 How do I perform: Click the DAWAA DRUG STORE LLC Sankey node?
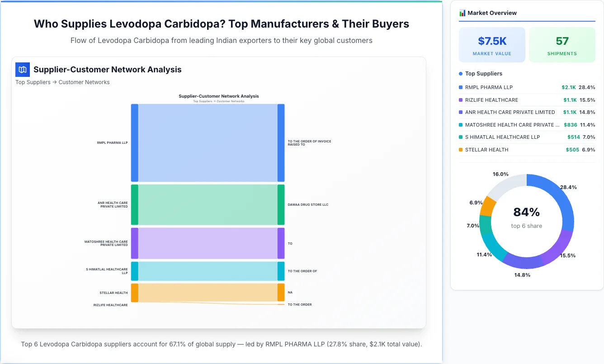[281, 204]
